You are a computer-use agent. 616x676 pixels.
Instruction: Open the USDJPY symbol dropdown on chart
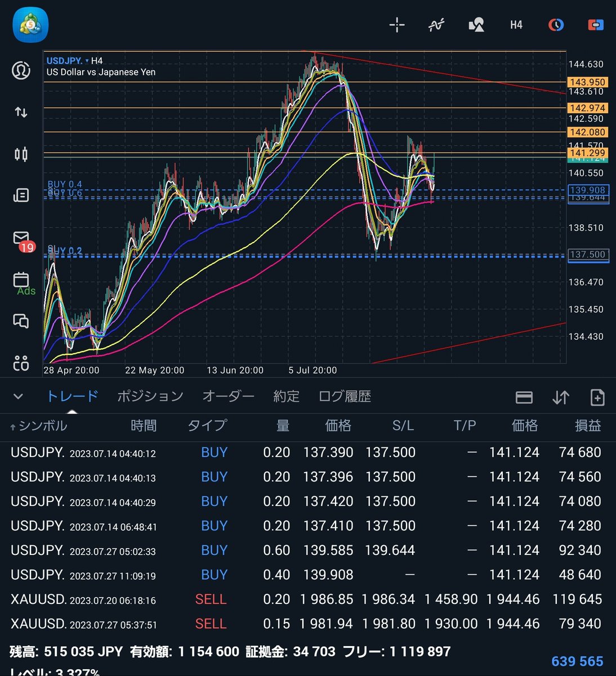(68, 61)
